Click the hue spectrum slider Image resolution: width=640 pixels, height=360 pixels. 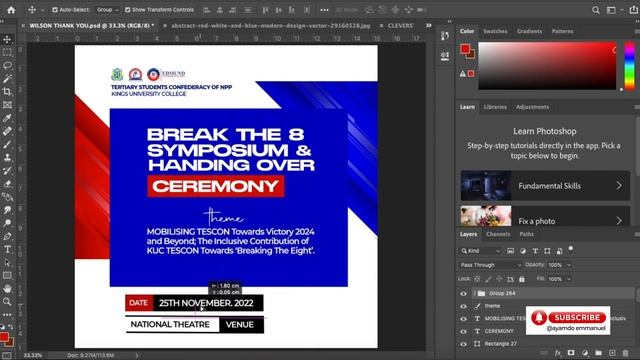point(630,65)
